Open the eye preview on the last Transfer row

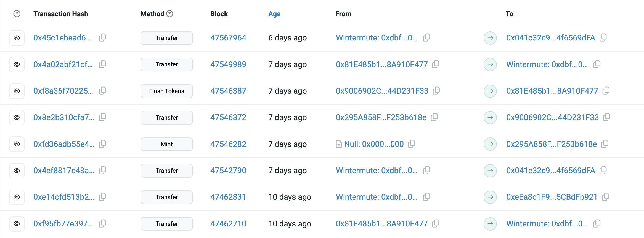pyautogui.click(x=17, y=224)
